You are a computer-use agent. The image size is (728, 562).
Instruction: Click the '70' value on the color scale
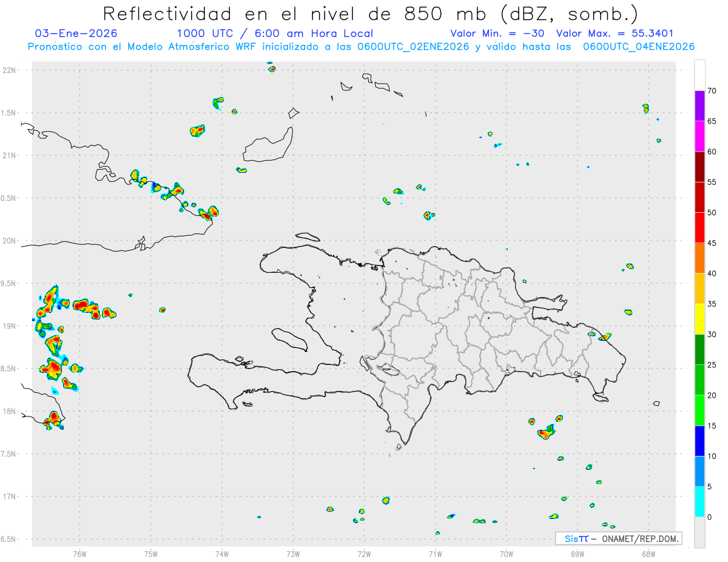coord(713,91)
